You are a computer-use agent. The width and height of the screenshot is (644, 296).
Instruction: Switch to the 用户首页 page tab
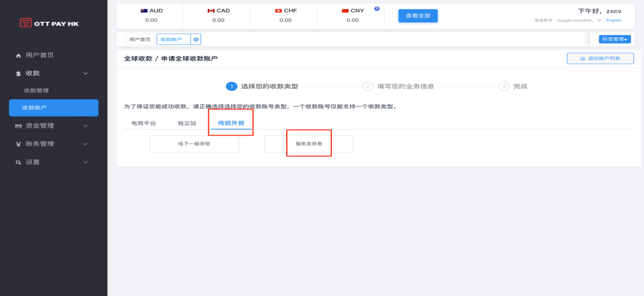[140, 39]
